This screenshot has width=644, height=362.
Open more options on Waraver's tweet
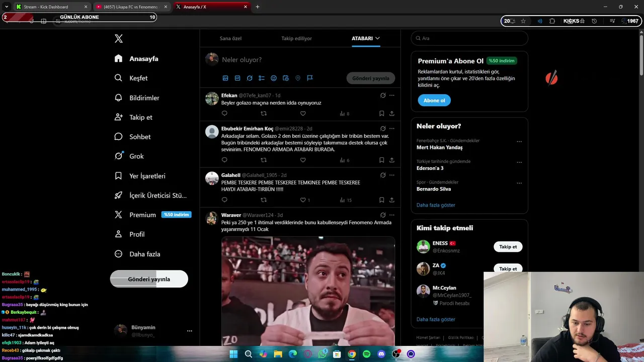[392, 215]
